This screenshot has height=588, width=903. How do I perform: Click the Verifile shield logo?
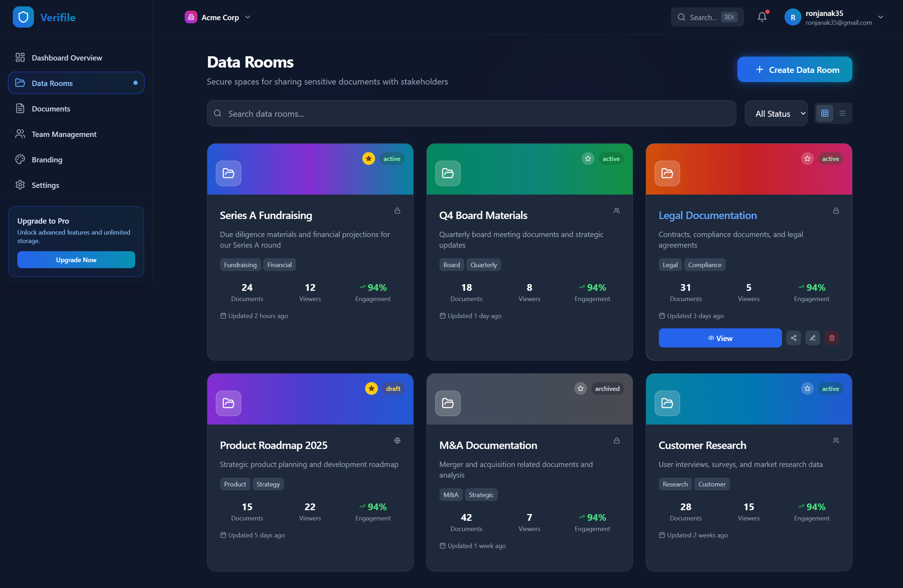[x=23, y=17]
